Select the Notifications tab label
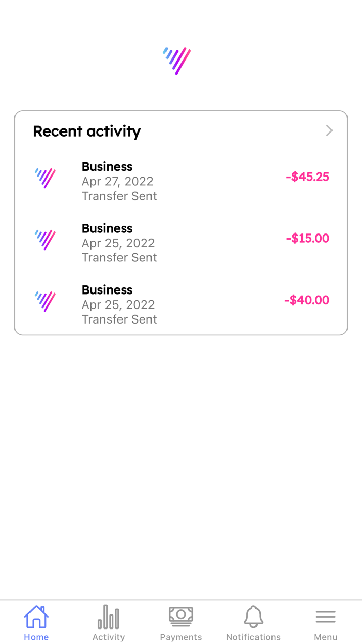The height and width of the screenshot is (644, 362). 253,637
